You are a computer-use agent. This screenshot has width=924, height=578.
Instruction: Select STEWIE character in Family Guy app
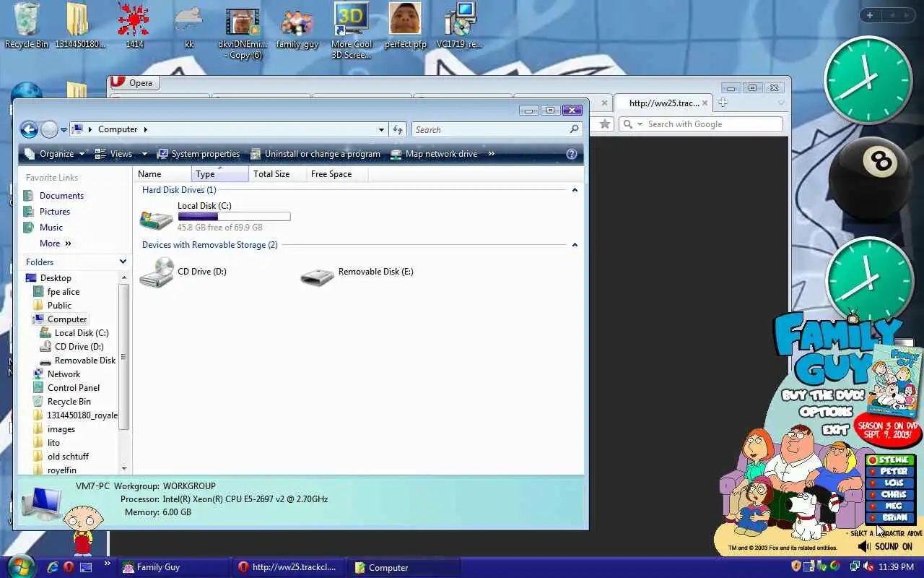[x=890, y=460]
